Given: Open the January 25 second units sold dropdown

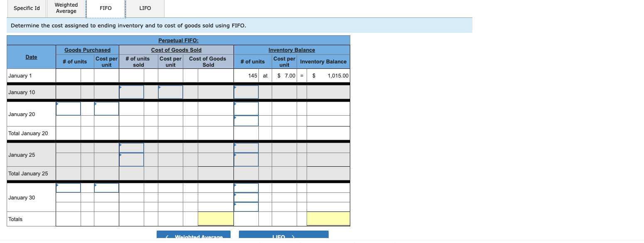Looking at the screenshot, I should click(131, 160).
